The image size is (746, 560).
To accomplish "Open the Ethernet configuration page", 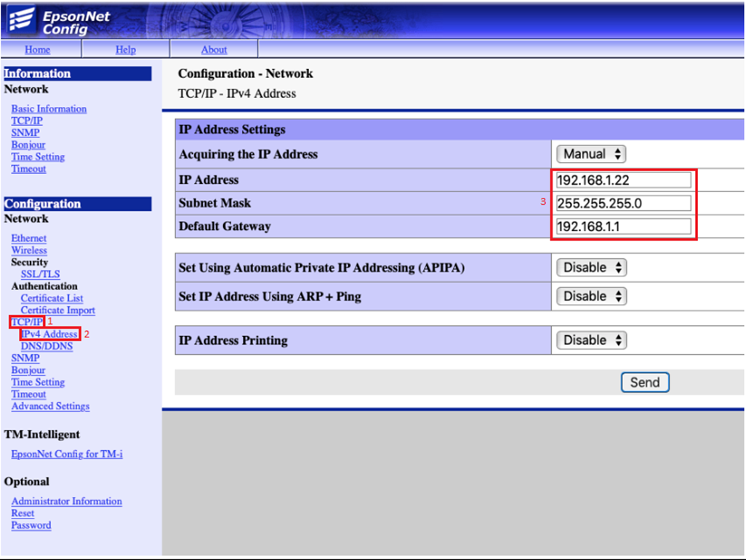I will pos(28,238).
